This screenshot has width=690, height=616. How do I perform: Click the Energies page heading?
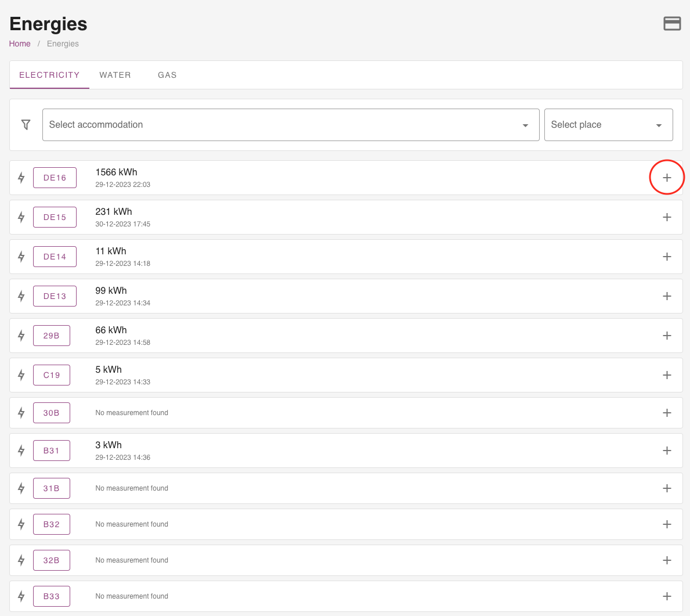(48, 24)
